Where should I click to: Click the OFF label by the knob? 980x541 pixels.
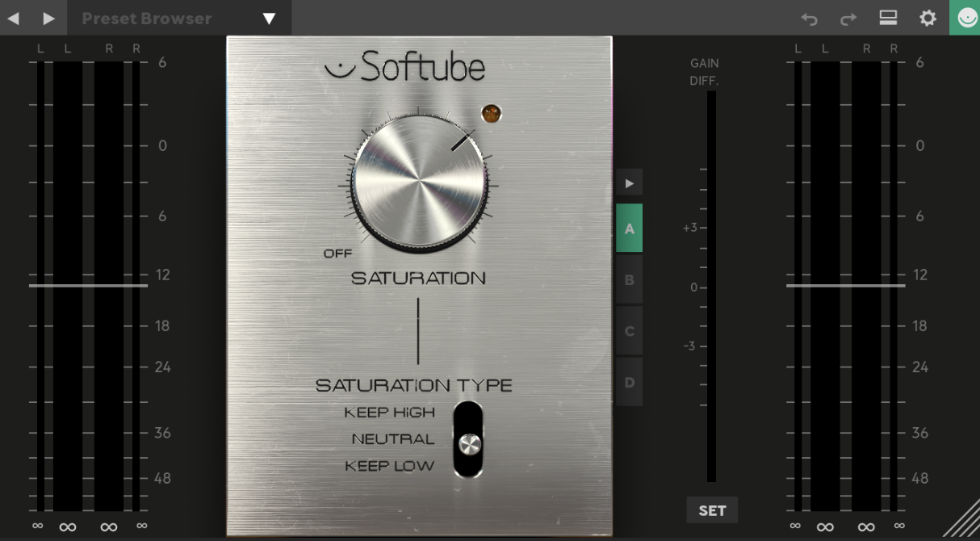(337, 254)
